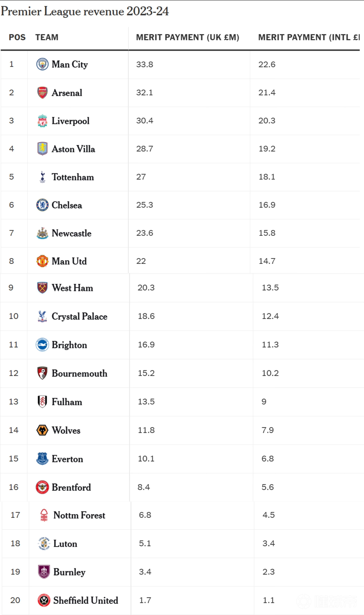Click the Liverpool club crest

click(x=42, y=121)
